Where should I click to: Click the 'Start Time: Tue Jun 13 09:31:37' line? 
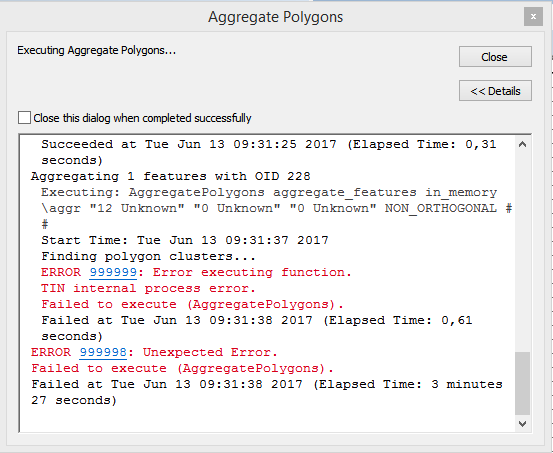tap(185, 240)
